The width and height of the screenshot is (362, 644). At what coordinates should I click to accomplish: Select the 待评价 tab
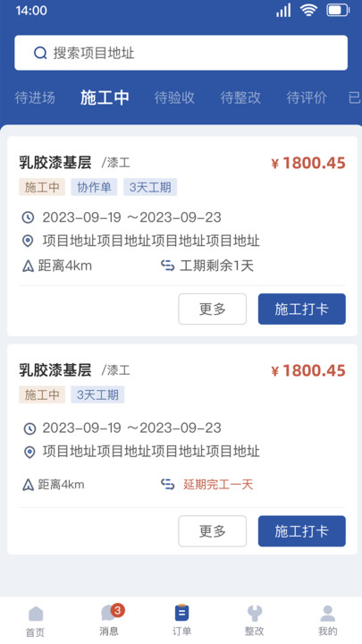tap(307, 97)
